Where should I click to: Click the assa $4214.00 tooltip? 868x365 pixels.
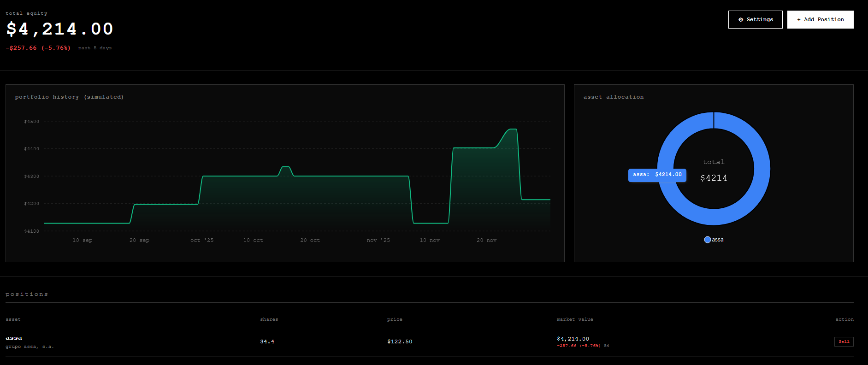pos(657,175)
